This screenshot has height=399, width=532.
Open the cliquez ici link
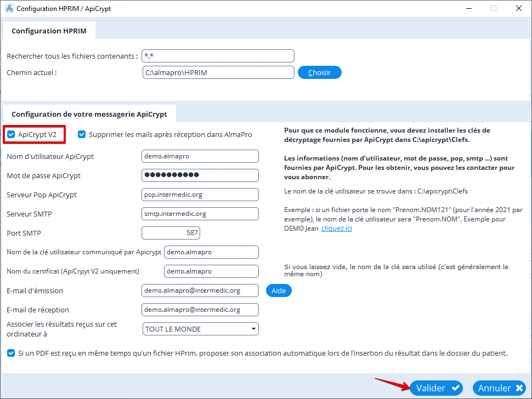pos(337,229)
